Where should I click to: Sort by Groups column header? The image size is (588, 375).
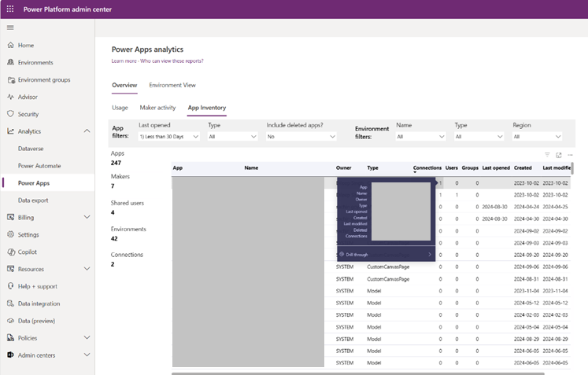click(x=470, y=167)
